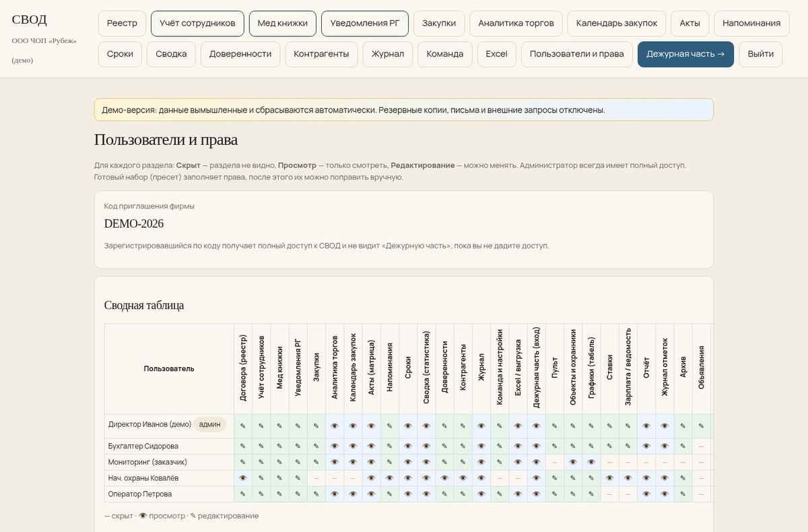Image resolution: width=808 pixels, height=532 pixels.
Task: Click the eye for Оператор Петрова under Сроки
Action: [408, 494]
